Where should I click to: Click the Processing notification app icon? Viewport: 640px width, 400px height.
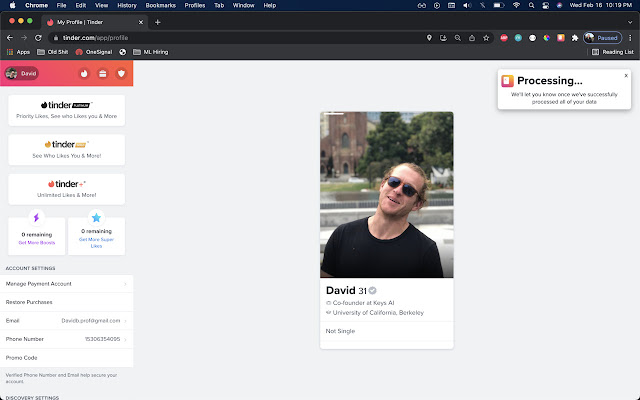pos(507,81)
